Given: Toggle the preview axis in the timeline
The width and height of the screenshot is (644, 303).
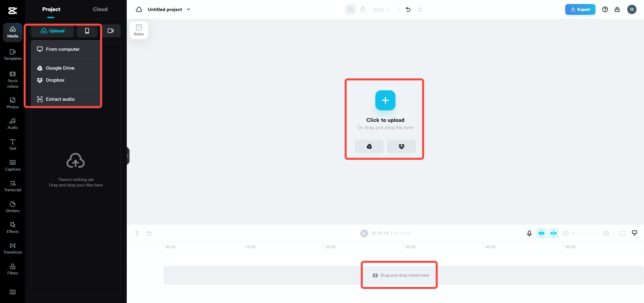Looking at the screenshot, I should coord(553,233).
